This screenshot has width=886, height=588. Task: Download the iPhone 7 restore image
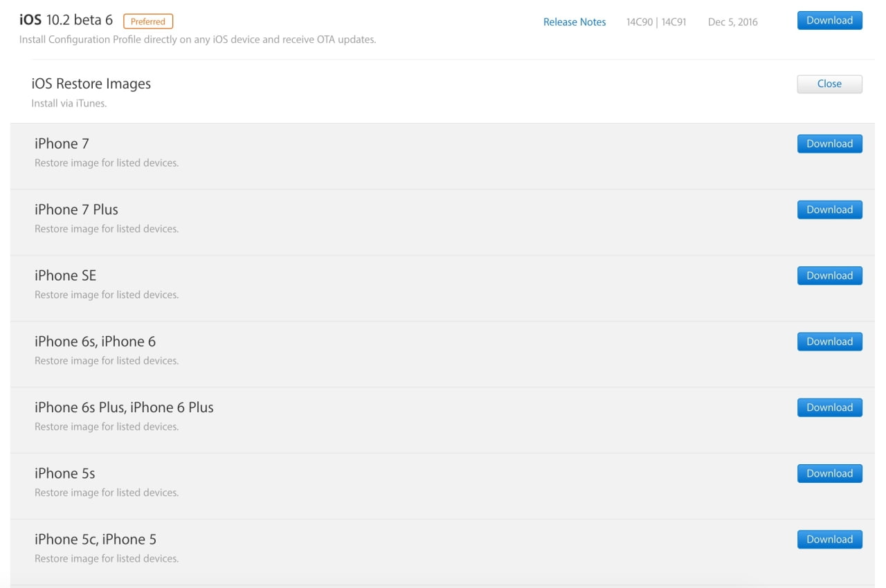pos(829,144)
